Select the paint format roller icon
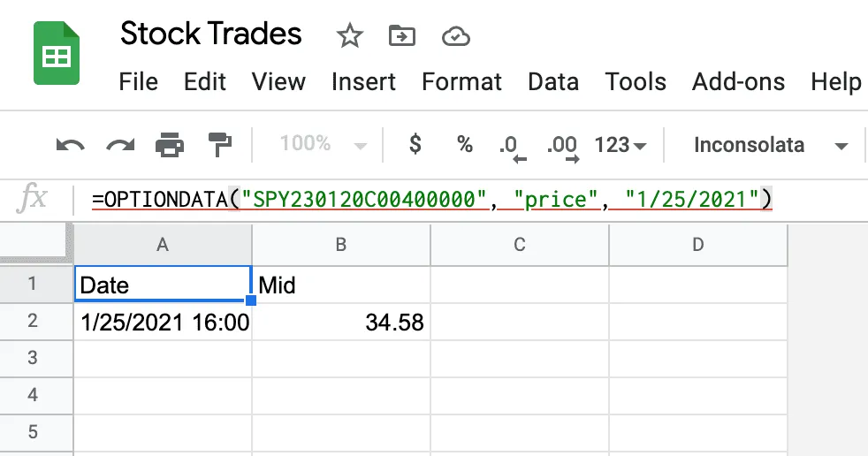868x456 pixels. tap(220, 145)
